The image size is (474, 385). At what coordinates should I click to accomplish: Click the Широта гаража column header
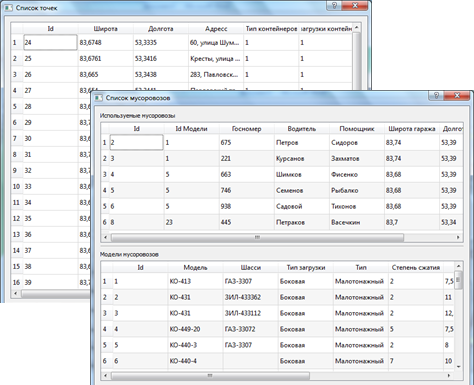[x=412, y=129]
